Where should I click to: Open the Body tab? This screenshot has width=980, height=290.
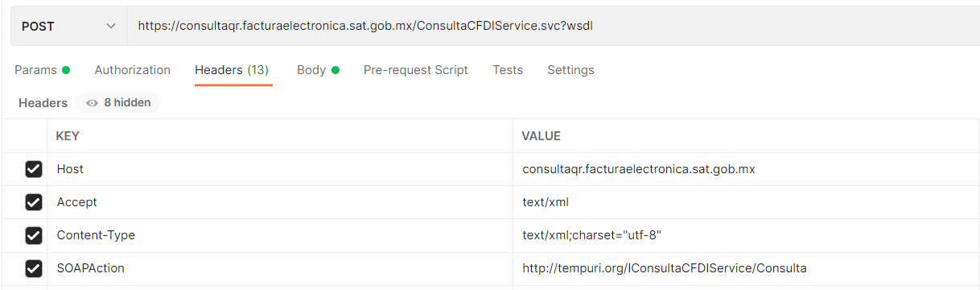318,70
